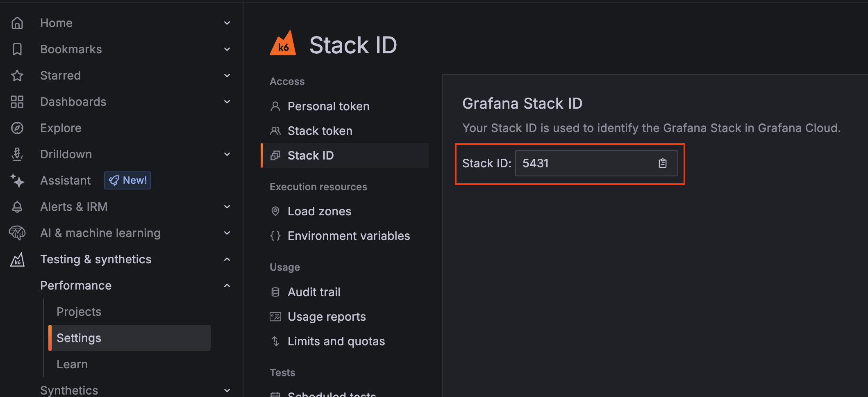Image resolution: width=868 pixels, height=397 pixels.
Task: Expand the Dashboards section
Action: 227,101
